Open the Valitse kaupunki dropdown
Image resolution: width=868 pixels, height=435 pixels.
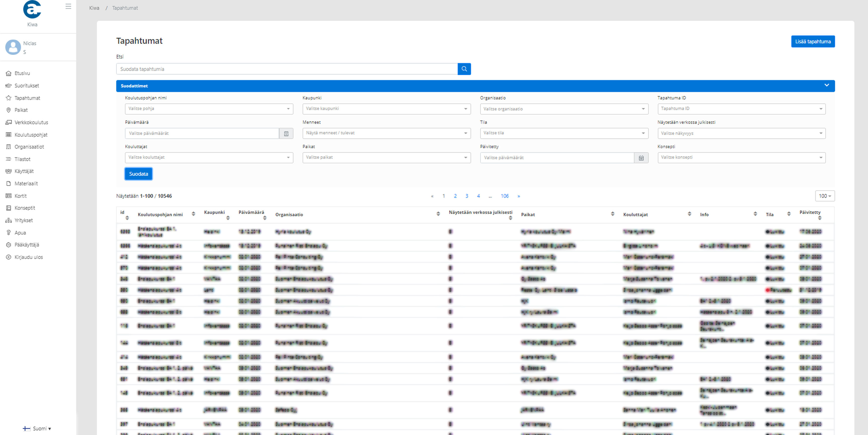point(386,109)
